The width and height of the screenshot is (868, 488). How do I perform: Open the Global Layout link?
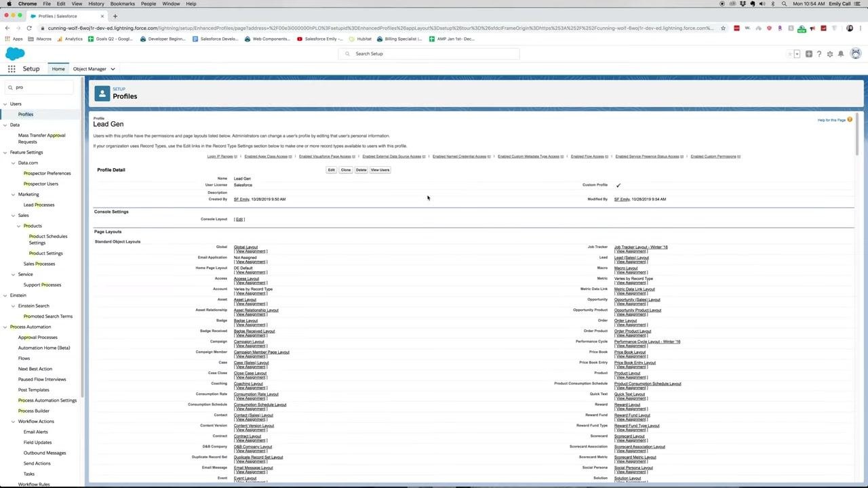245,247
